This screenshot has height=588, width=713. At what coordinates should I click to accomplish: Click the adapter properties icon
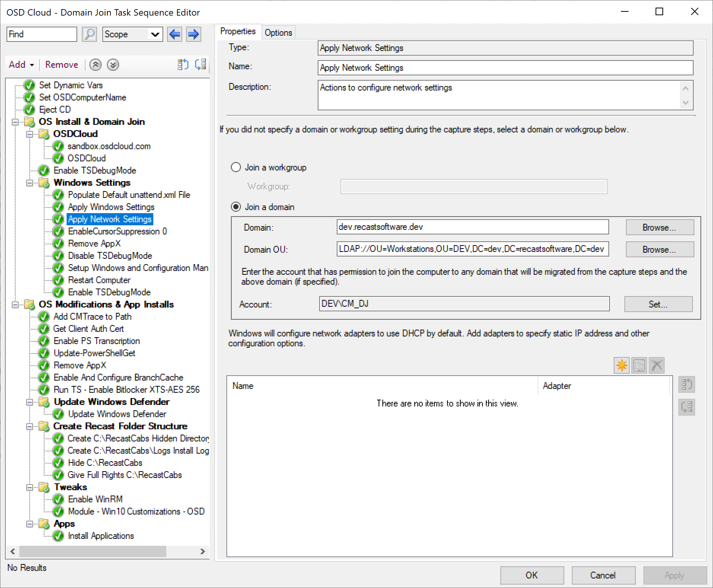point(639,366)
